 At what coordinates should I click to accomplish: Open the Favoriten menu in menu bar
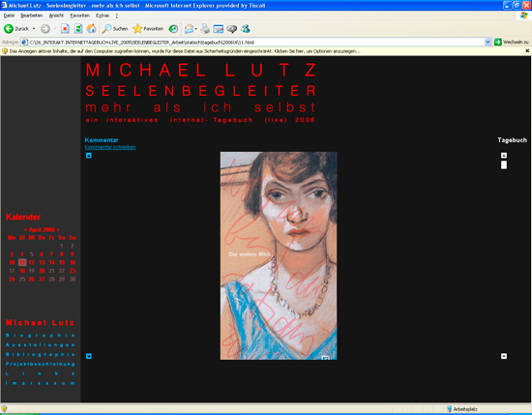[79, 15]
